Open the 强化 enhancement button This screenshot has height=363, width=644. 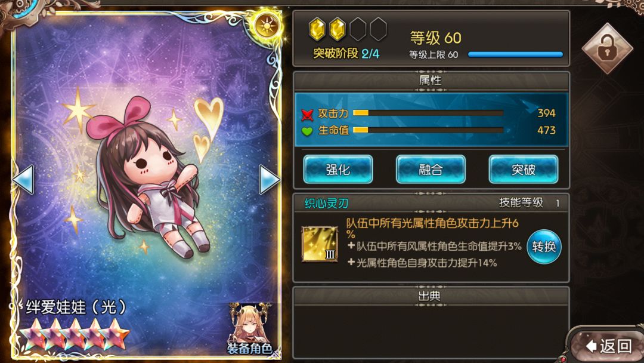(338, 170)
